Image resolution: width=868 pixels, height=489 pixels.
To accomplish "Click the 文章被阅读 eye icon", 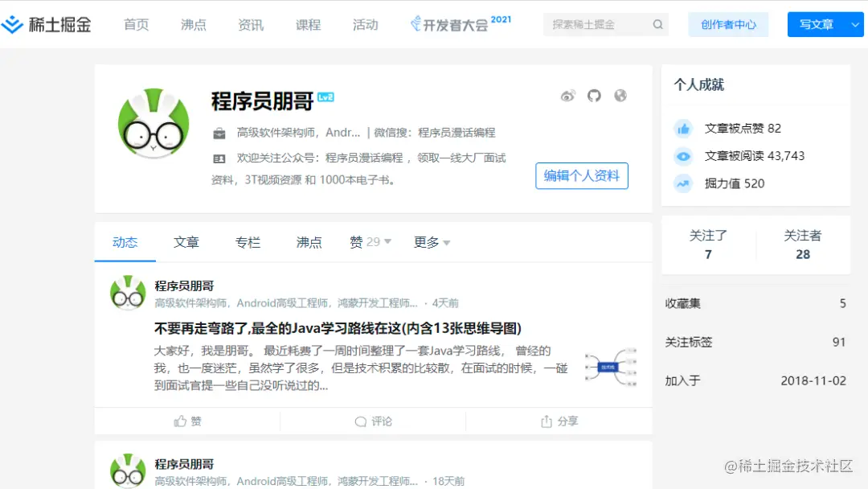I will click(683, 155).
